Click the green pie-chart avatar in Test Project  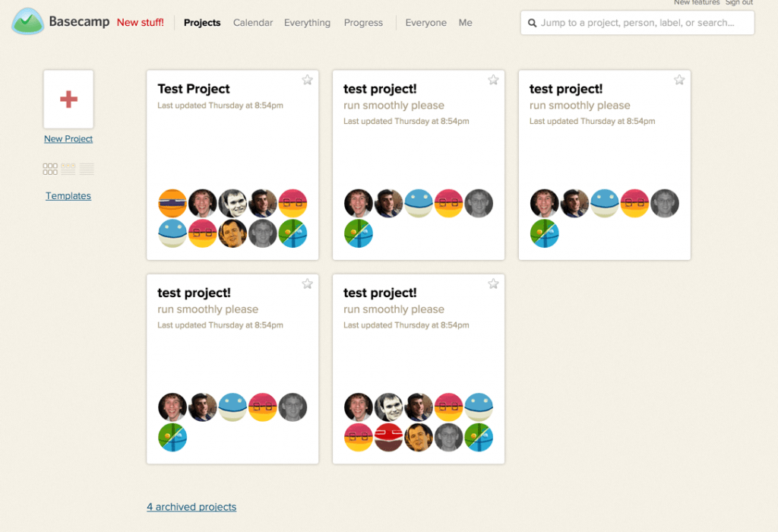pyautogui.click(x=293, y=233)
